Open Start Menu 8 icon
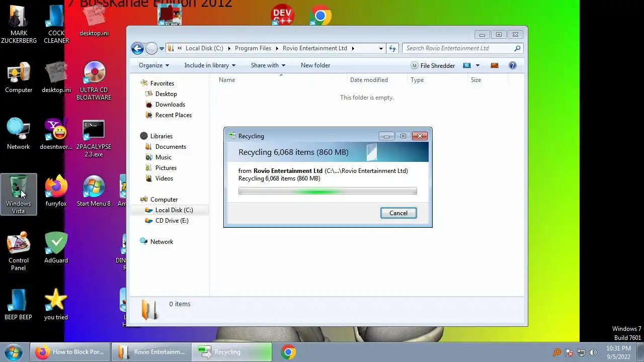Image resolution: width=644 pixels, height=362 pixels. pos(94,191)
